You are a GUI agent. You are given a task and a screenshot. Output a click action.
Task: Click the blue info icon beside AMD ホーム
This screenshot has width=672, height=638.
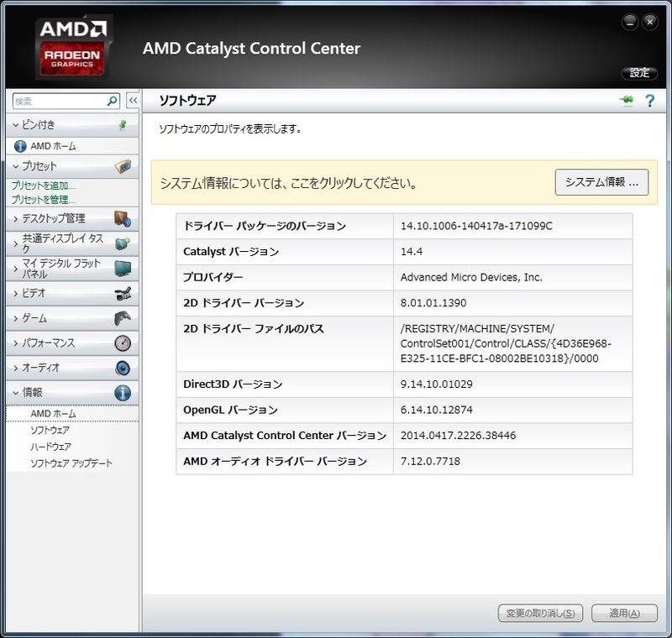20,146
